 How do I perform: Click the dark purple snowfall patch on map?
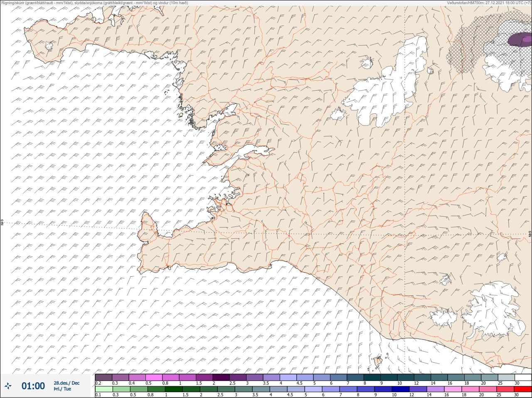(x=520, y=39)
